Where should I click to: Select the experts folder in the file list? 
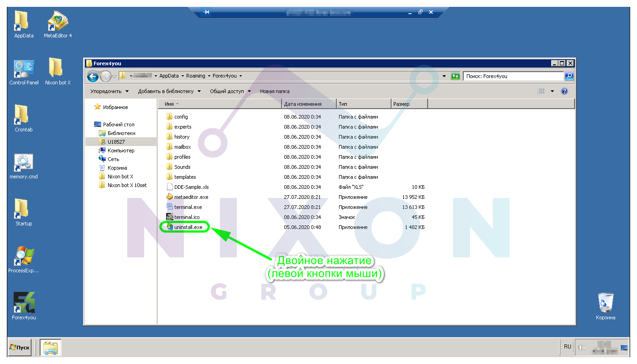pos(179,127)
